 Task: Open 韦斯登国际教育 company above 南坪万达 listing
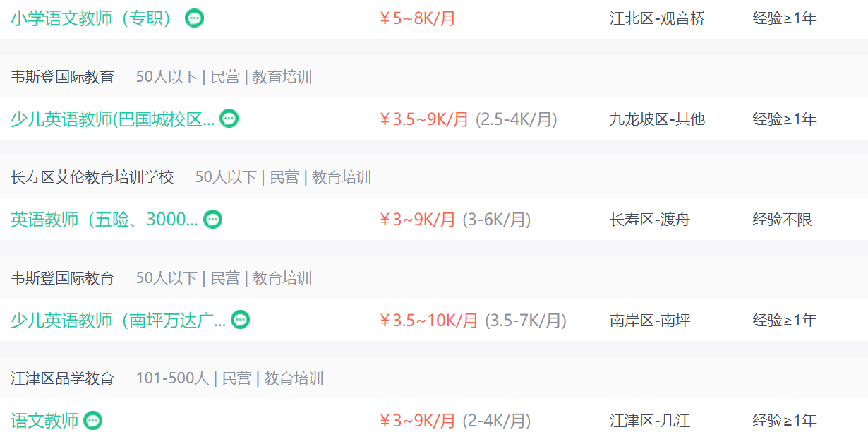pyautogui.click(x=62, y=278)
